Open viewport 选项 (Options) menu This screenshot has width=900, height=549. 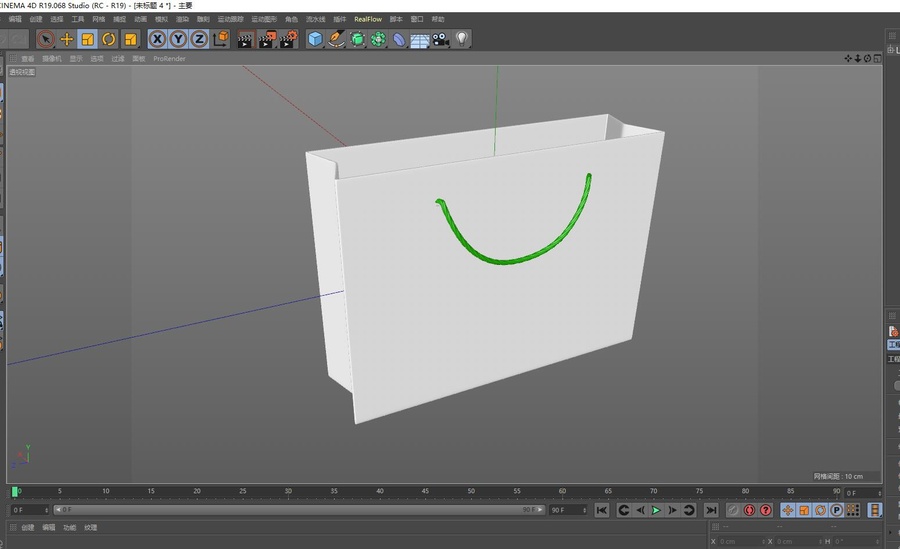tap(97, 59)
